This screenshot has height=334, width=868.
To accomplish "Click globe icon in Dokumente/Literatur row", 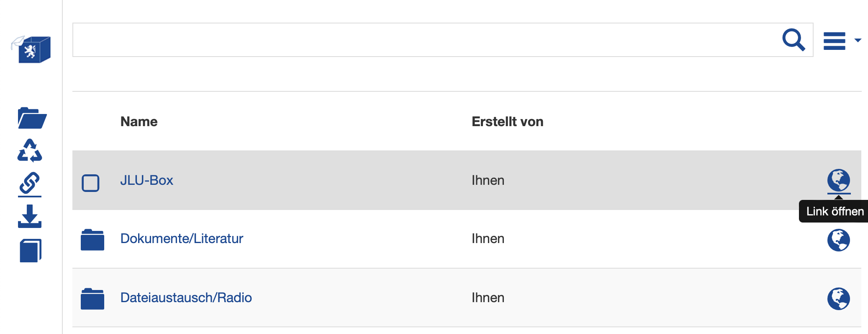I will (x=838, y=240).
